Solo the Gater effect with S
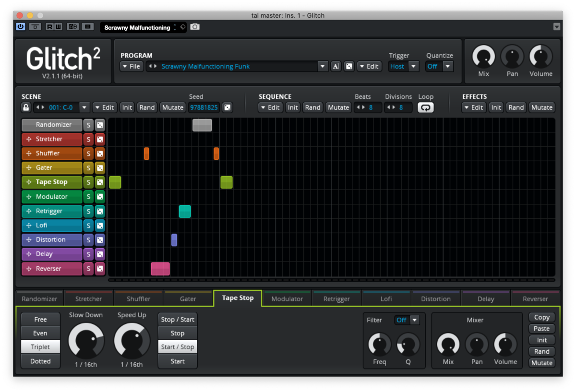Screen dimensions: 576x392 point(88,168)
